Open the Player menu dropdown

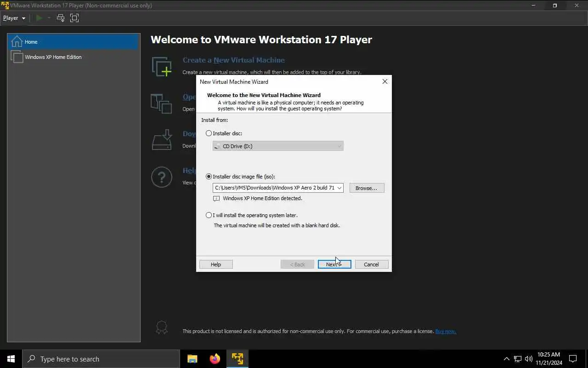14,18
